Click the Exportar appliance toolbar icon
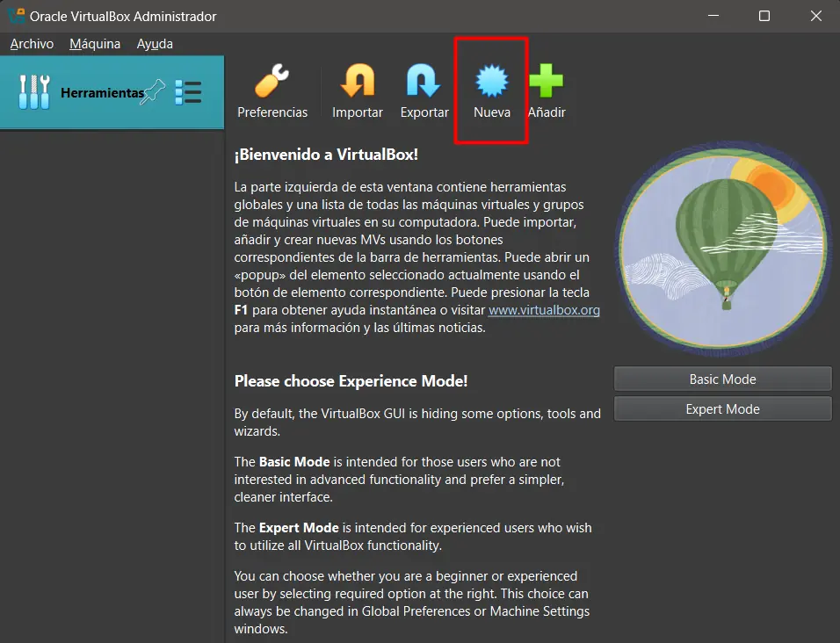The height and width of the screenshot is (643, 840). pos(424,90)
